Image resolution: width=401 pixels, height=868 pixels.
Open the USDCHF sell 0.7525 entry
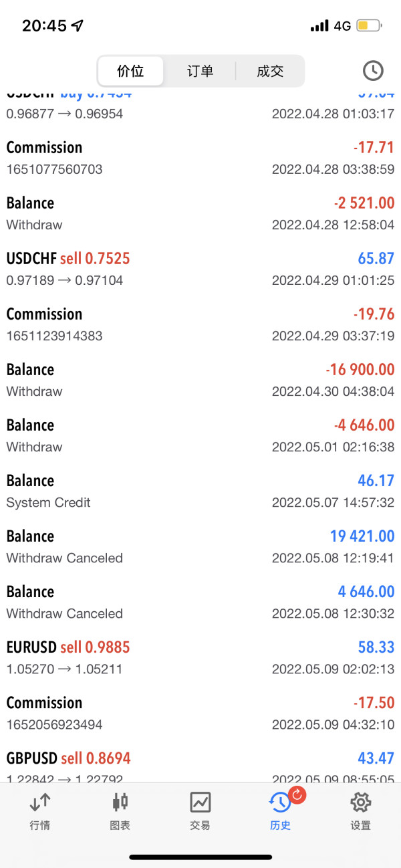tap(200, 268)
